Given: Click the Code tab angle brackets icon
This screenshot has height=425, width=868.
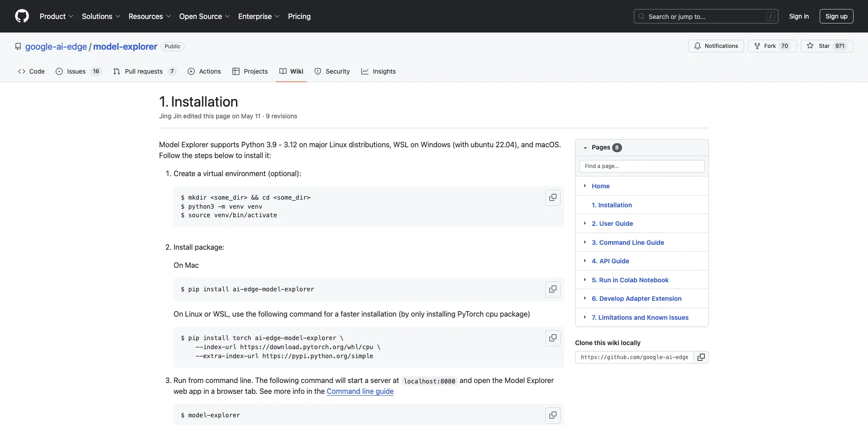Looking at the screenshot, I should 22,71.
